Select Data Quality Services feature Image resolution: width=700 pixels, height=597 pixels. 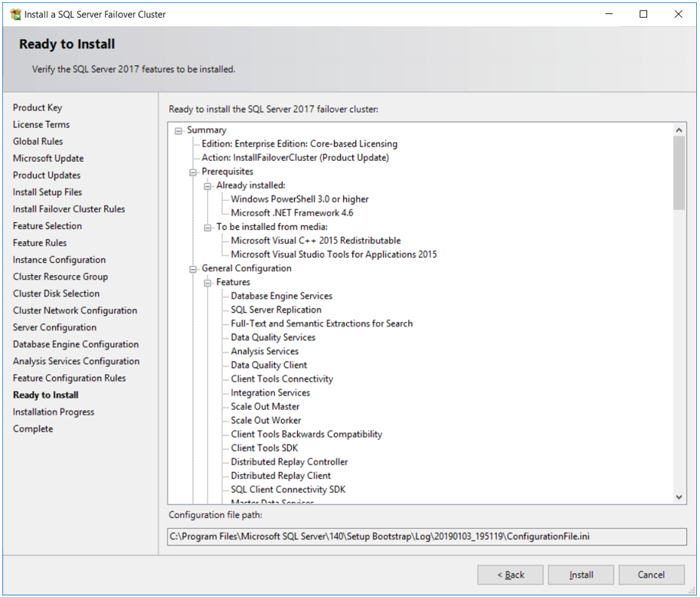tap(273, 338)
